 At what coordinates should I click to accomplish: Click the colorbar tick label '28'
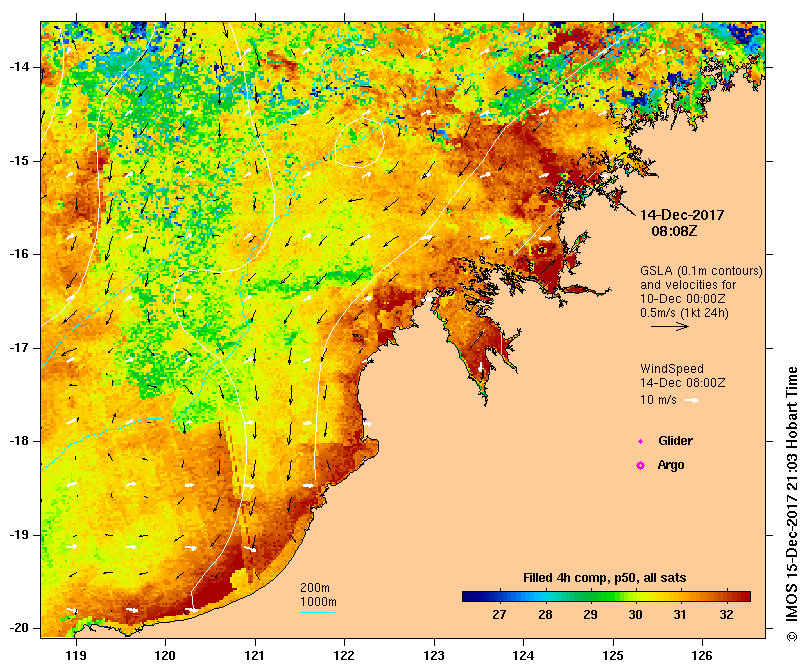click(x=545, y=615)
